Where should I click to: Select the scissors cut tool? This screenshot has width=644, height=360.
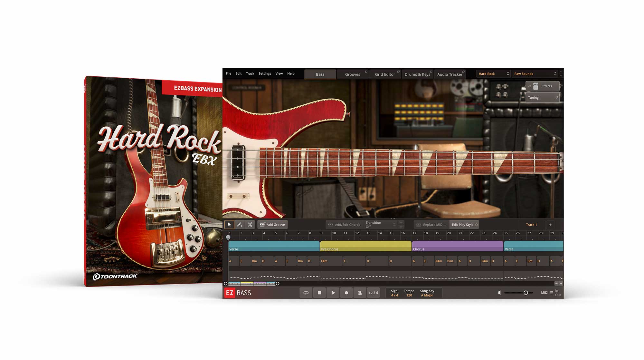250,225
